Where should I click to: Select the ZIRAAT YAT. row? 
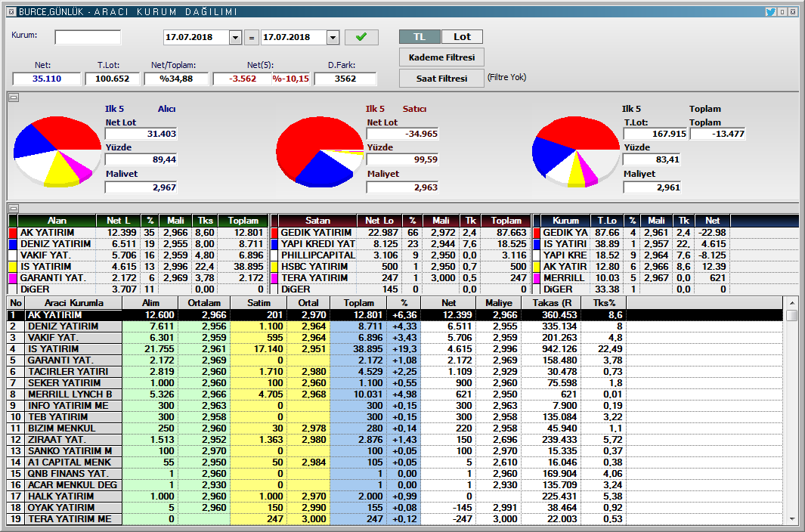pyautogui.click(x=395, y=440)
